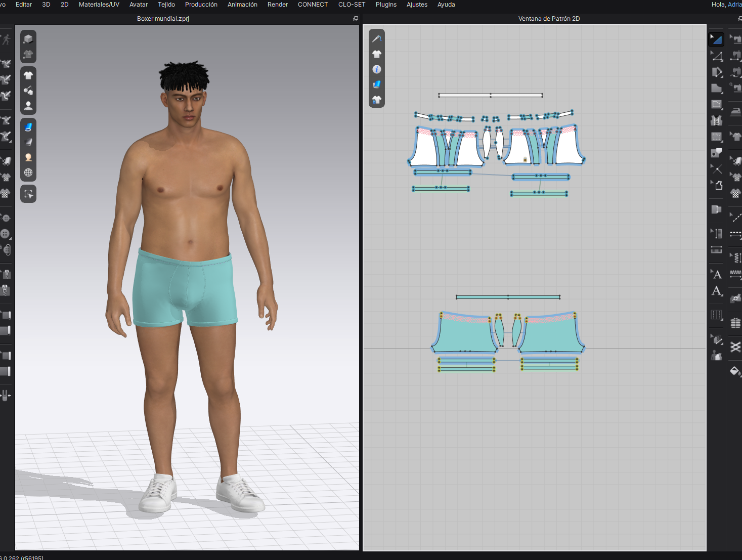The height and width of the screenshot is (560, 742).
Task: Select the zigzag wave puckering tool
Action: pyautogui.click(x=735, y=274)
